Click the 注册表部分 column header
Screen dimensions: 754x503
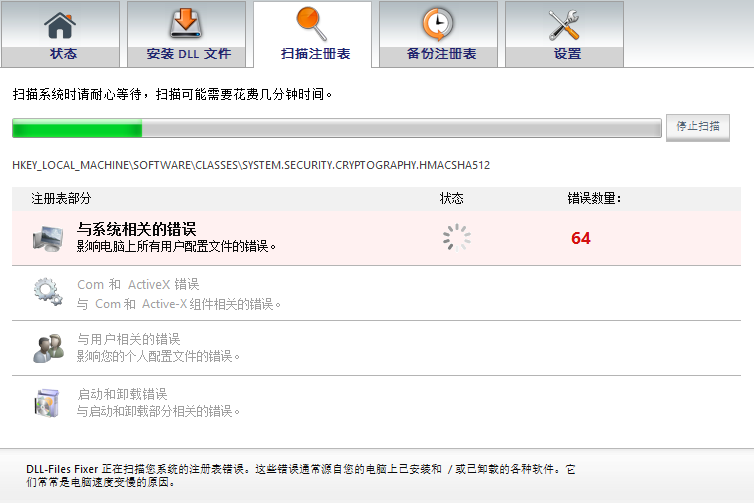point(61,198)
